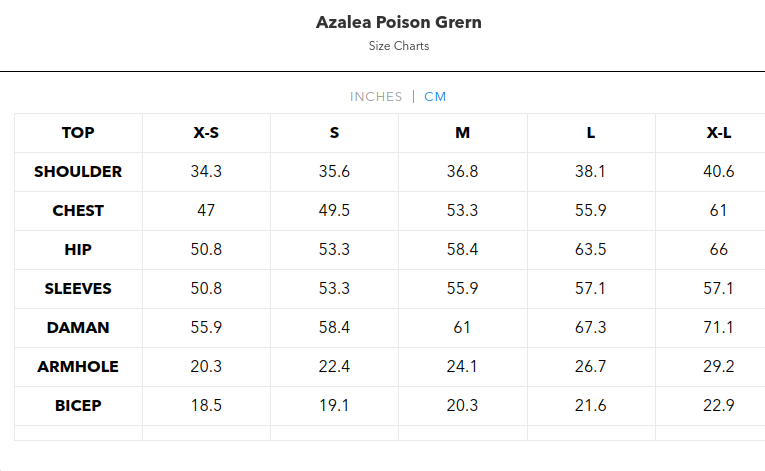
Task: Switch size chart to CM
Action: click(x=435, y=97)
